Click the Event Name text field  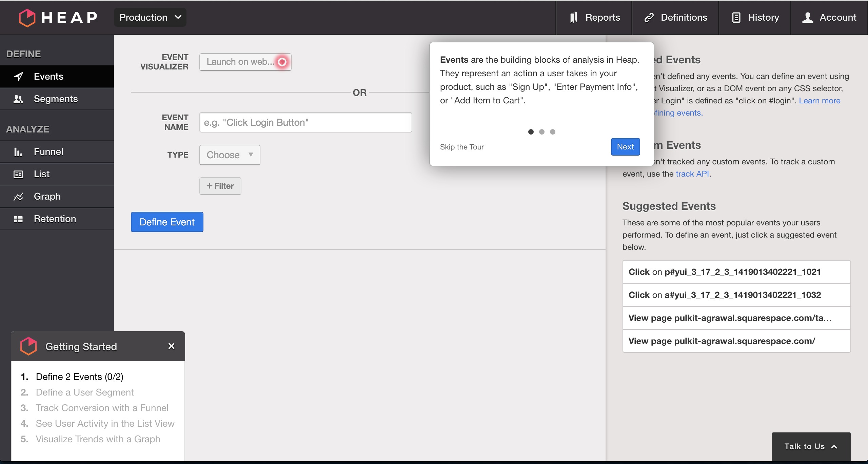[305, 122]
